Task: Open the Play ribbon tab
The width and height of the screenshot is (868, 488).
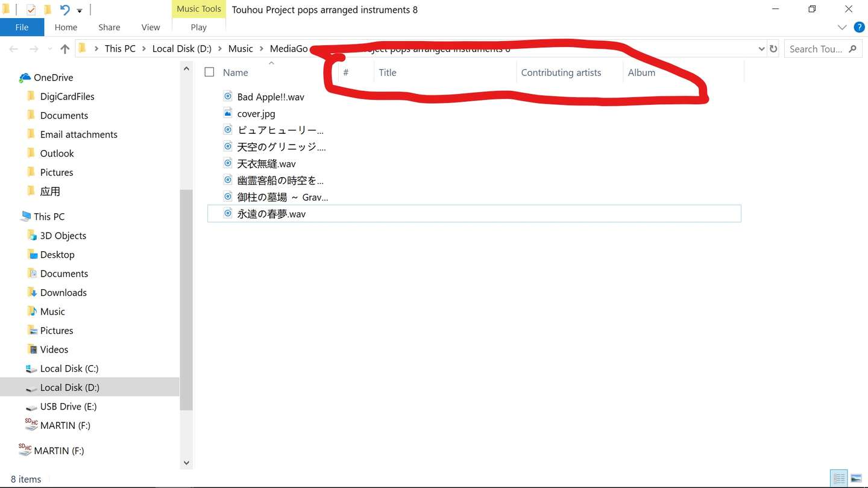Action: [x=199, y=27]
